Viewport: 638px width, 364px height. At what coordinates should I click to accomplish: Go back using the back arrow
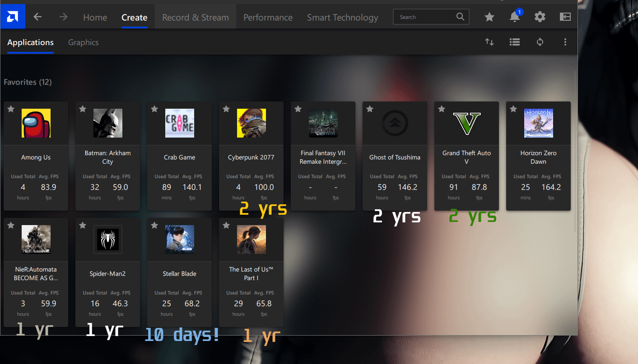pos(38,17)
